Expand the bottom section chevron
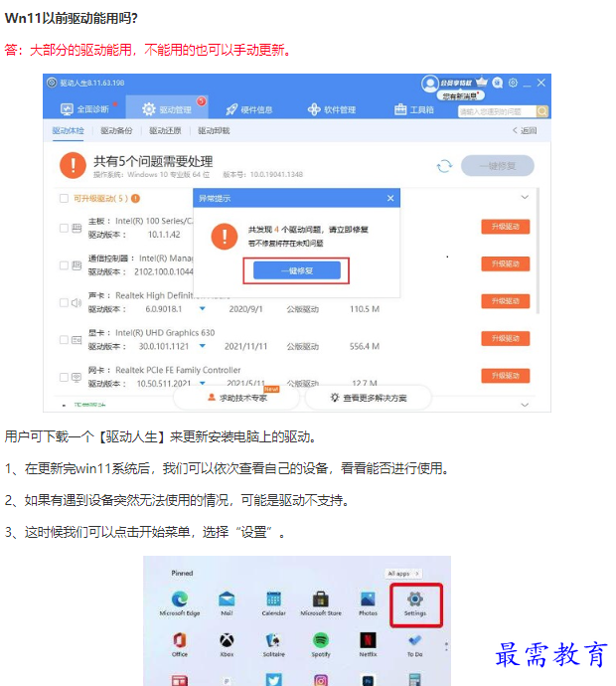Viewport: 616px width, 686px height. click(x=525, y=405)
